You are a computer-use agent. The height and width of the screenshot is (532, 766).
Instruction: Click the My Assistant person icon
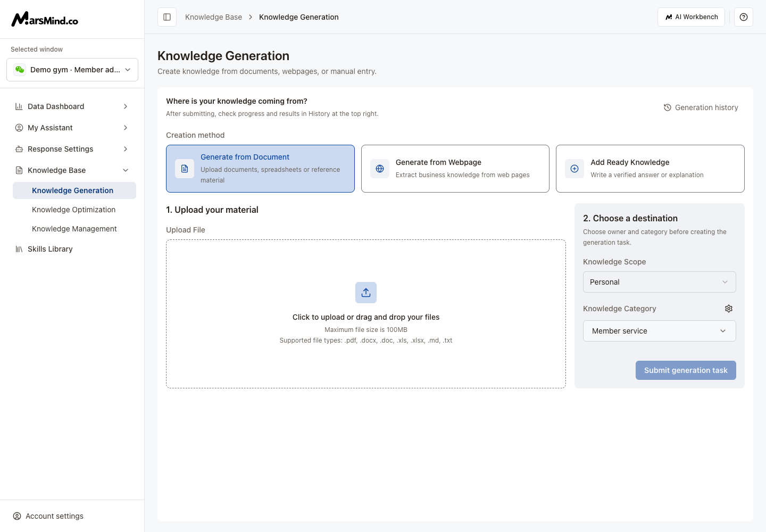point(19,128)
